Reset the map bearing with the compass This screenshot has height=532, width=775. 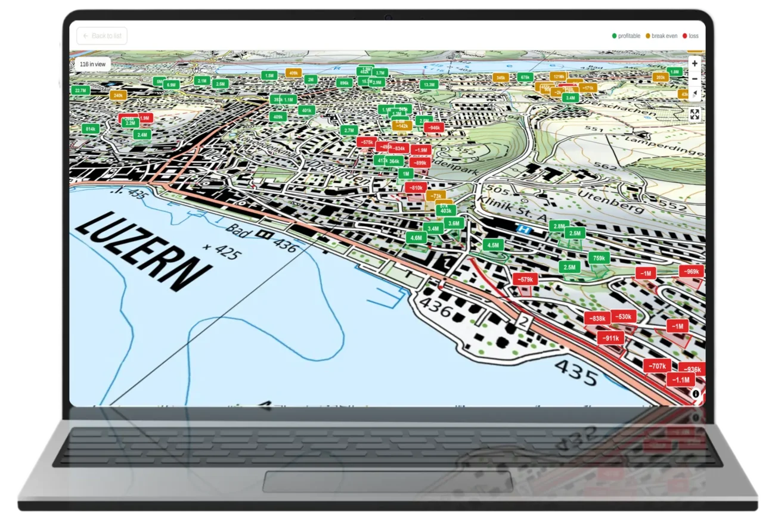(695, 94)
